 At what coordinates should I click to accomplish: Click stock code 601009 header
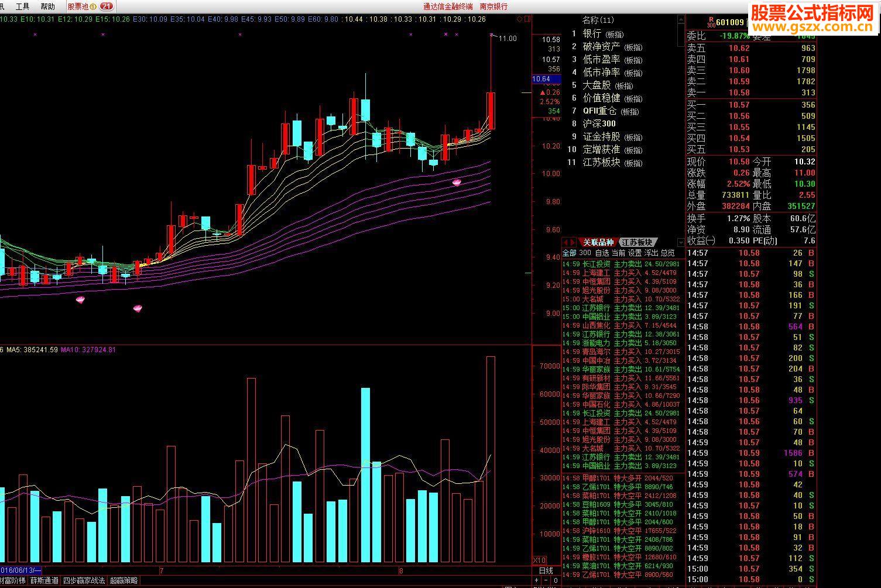(729, 23)
